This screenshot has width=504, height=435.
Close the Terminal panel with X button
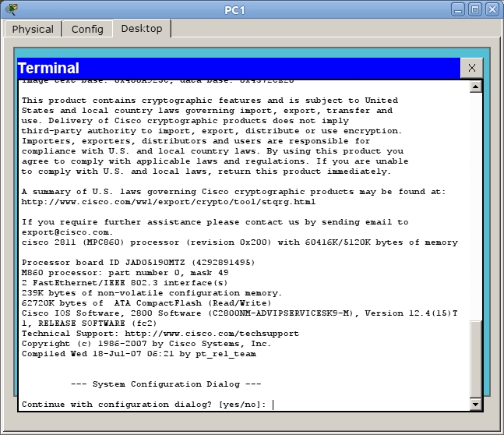[471, 68]
